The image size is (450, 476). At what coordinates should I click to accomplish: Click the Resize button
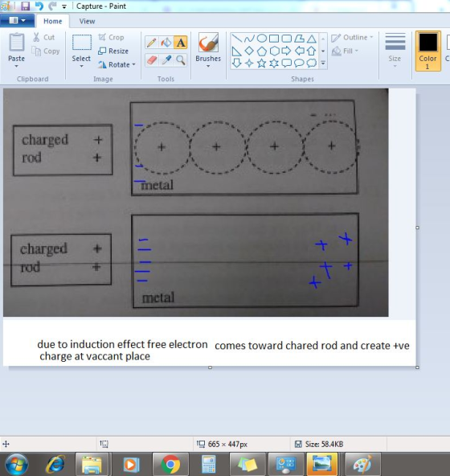tap(113, 51)
